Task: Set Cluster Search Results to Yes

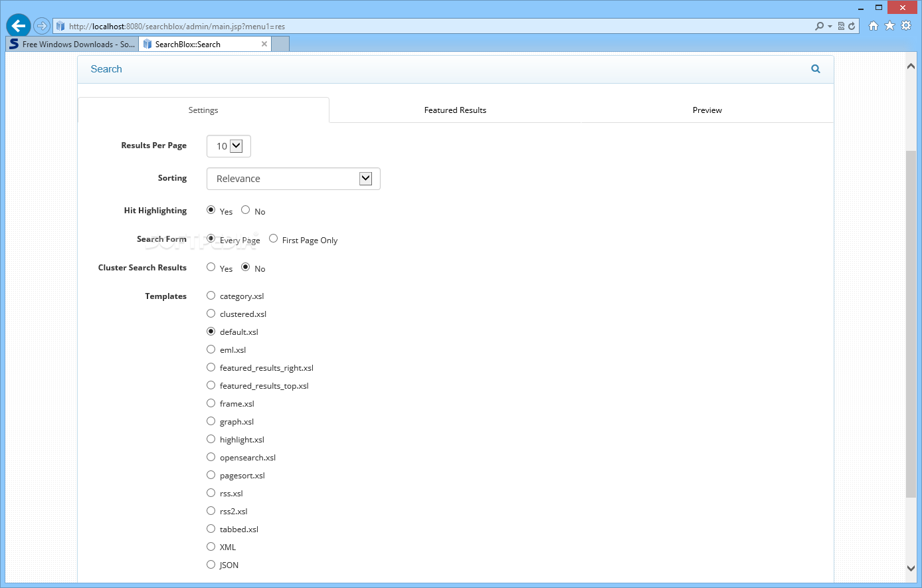Action: click(x=211, y=267)
